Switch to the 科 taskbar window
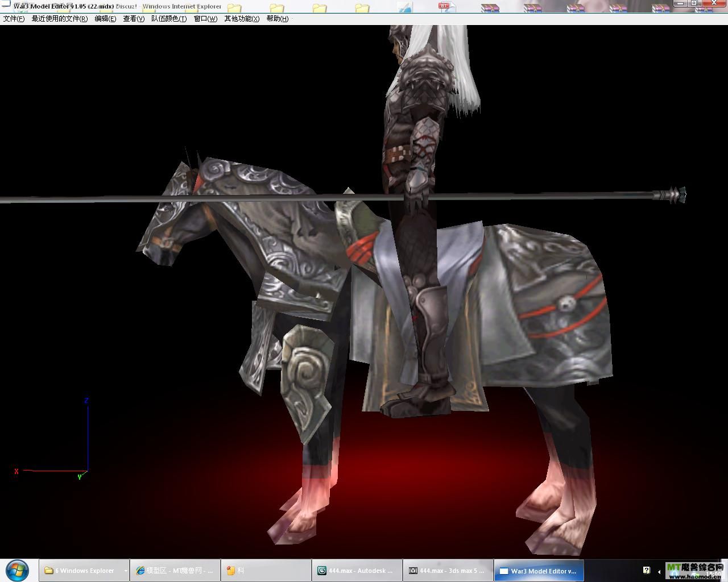Image resolution: width=728 pixels, height=582 pixels. (266, 571)
